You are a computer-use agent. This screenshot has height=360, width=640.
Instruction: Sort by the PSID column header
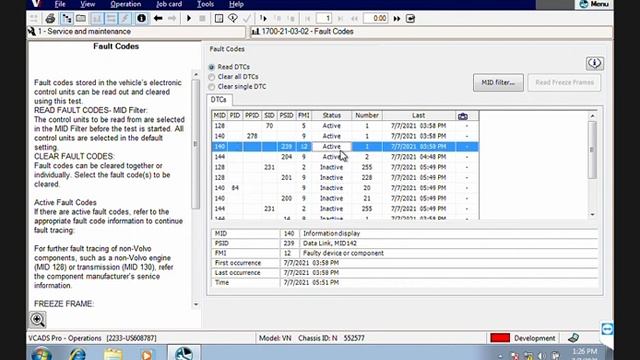(x=287, y=116)
